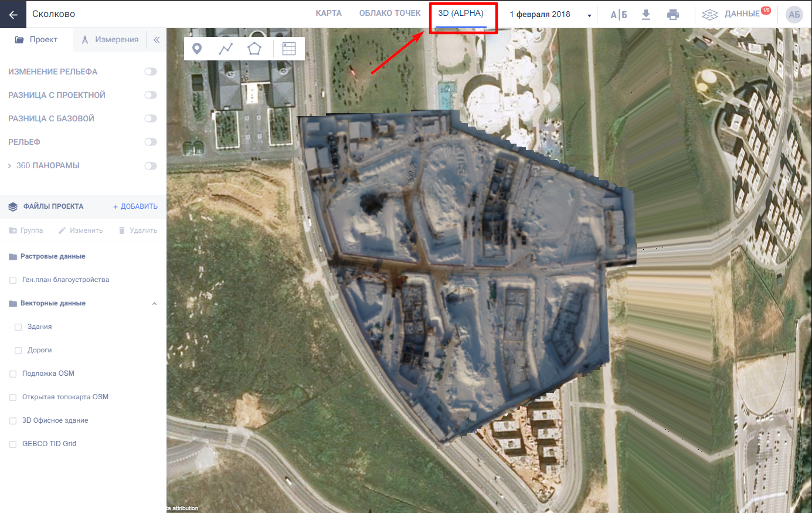Toggle the ИЗМЕНЕНИЕ РЕЛЬЕФА switch

(x=151, y=72)
